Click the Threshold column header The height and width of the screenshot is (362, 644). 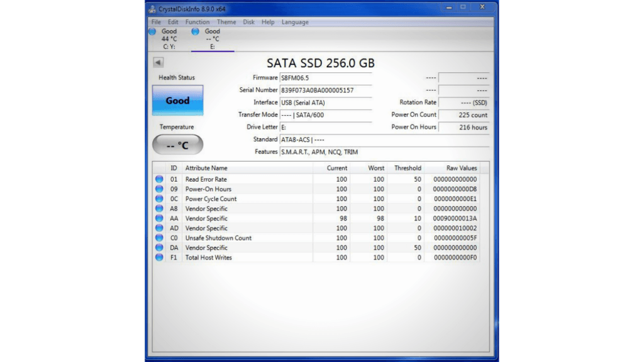click(406, 168)
